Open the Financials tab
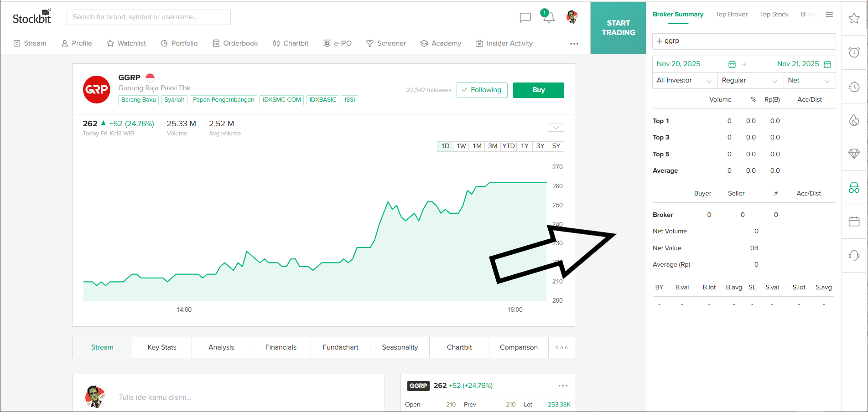Image resolution: width=868 pixels, height=412 pixels. [x=281, y=348]
